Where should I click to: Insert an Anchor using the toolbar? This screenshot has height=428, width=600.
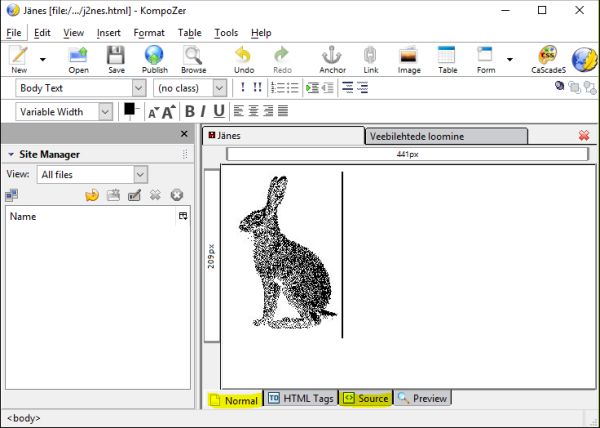tap(332, 59)
